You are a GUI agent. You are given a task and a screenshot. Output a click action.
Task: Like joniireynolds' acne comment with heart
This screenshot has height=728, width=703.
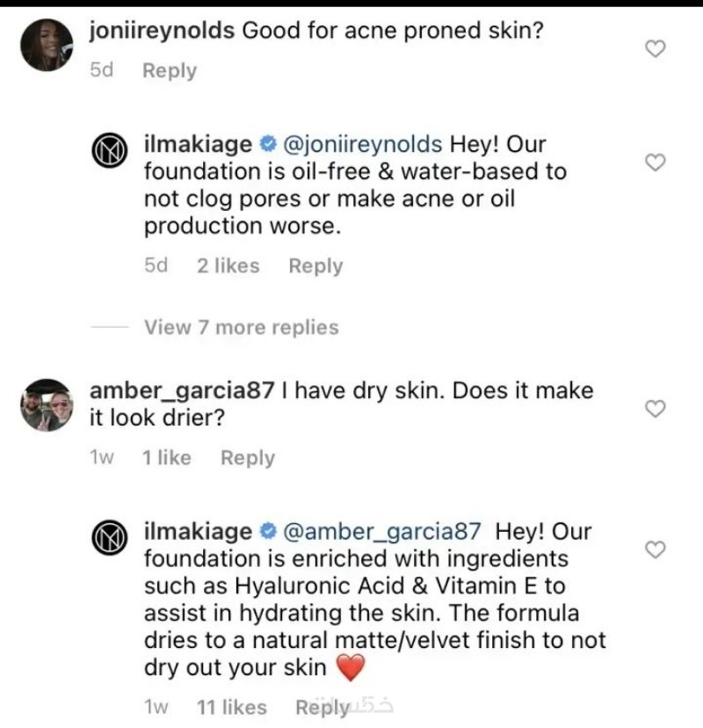(x=656, y=49)
